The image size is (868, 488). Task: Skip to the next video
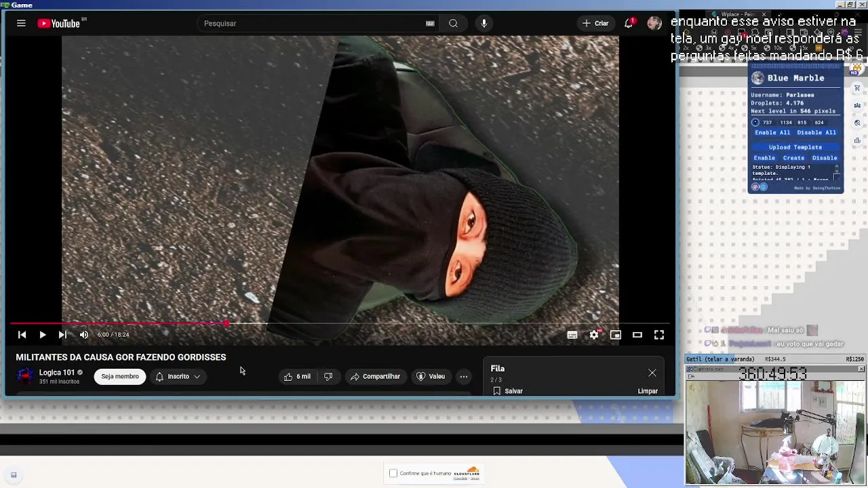tap(62, 335)
